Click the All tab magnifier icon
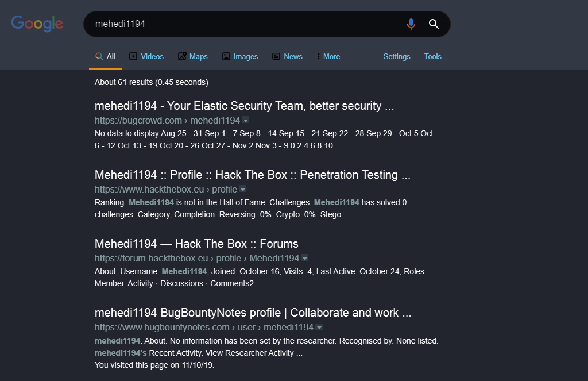 [99, 56]
